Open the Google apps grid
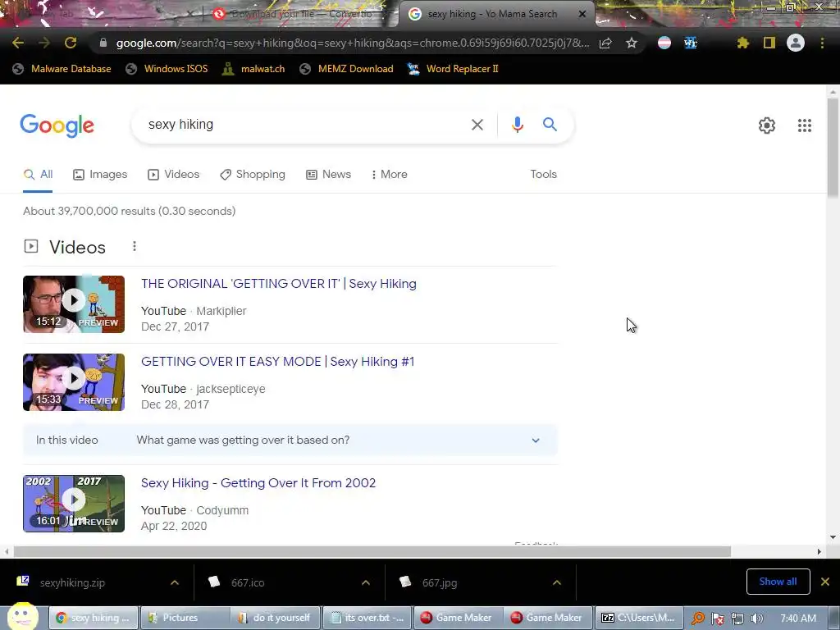840x630 pixels. pyautogui.click(x=805, y=126)
